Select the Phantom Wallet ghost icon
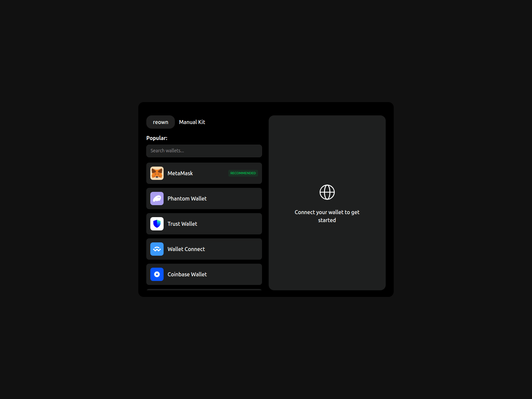532x399 pixels. [x=157, y=198]
